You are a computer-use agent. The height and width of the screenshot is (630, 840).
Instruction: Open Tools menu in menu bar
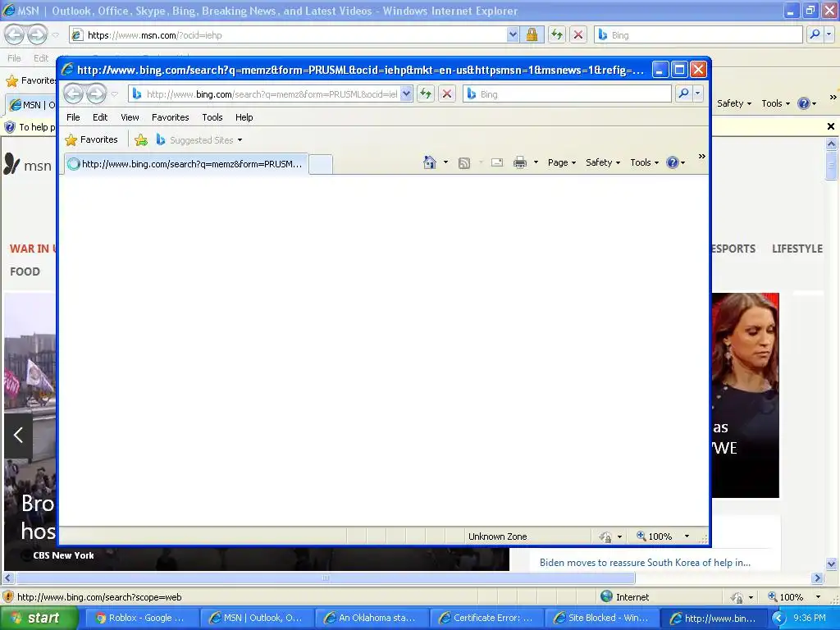(x=212, y=117)
